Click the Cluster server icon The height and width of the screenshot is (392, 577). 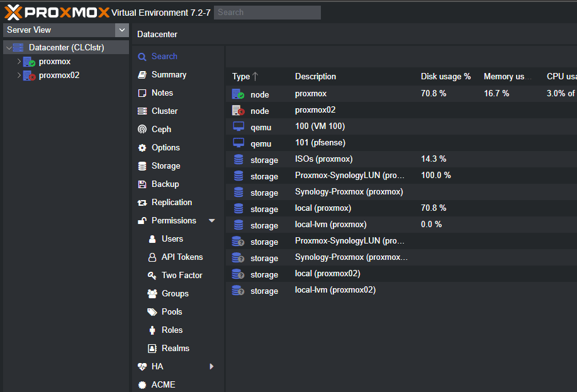click(x=142, y=111)
